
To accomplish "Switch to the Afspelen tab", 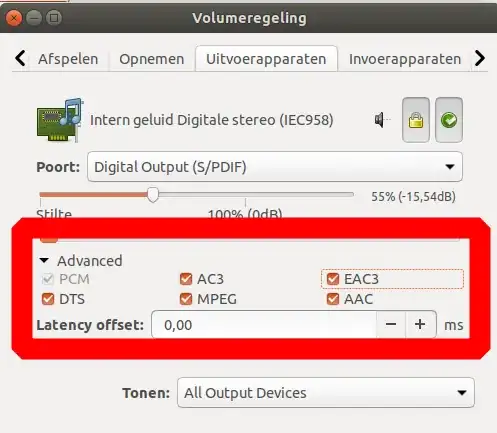I will click(x=68, y=59).
